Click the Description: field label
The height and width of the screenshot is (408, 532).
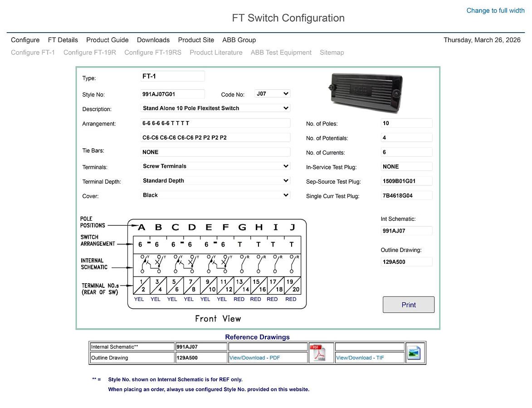click(x=97, y=109)
